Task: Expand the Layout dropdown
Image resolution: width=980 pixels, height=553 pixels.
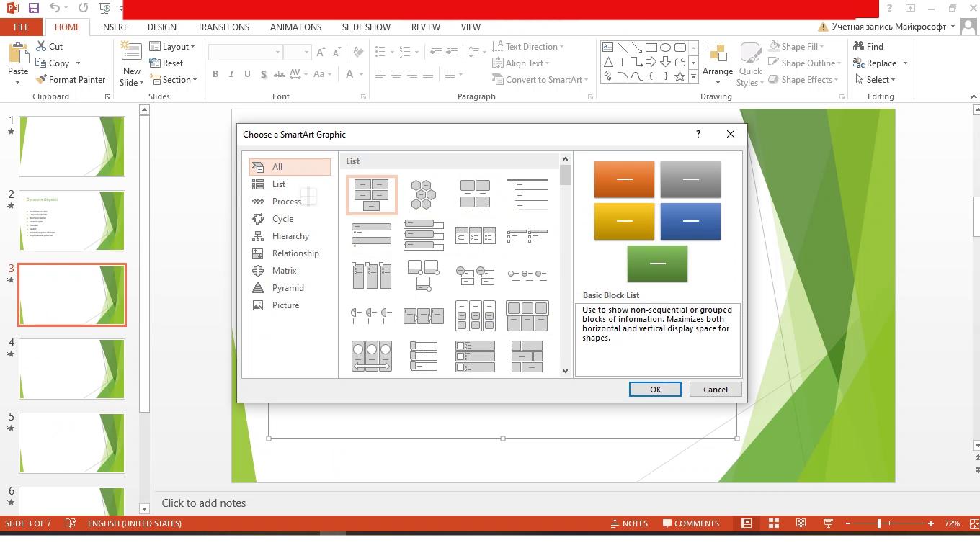Action: [173, 46]
